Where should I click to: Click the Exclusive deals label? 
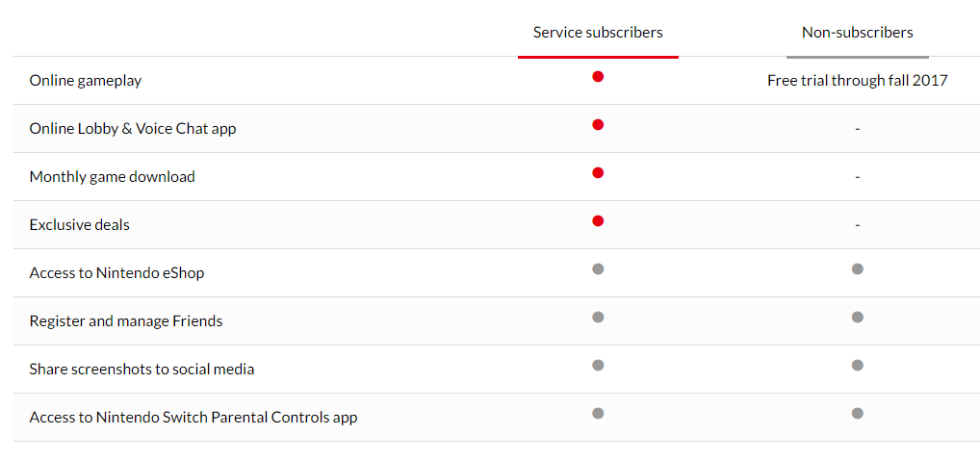pos(79,224)
